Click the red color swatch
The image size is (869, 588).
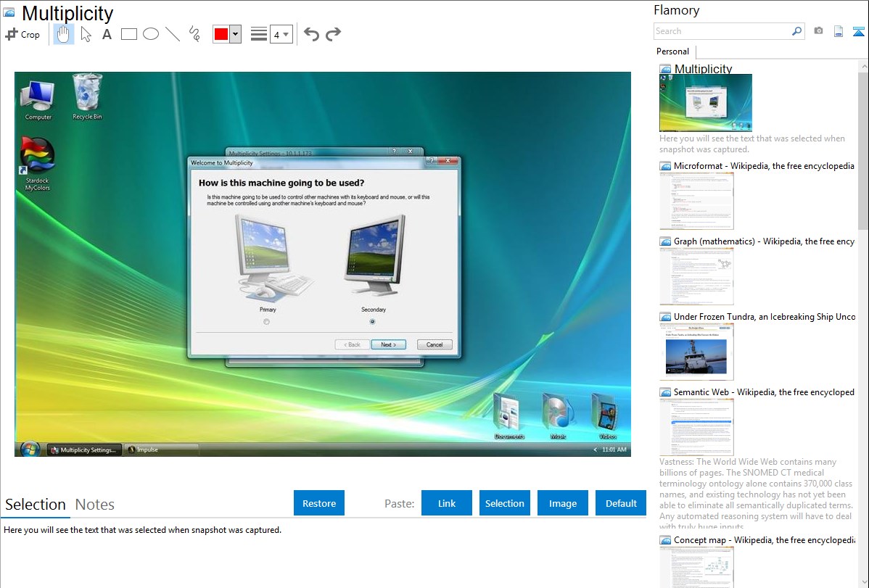tap(221, 34)
